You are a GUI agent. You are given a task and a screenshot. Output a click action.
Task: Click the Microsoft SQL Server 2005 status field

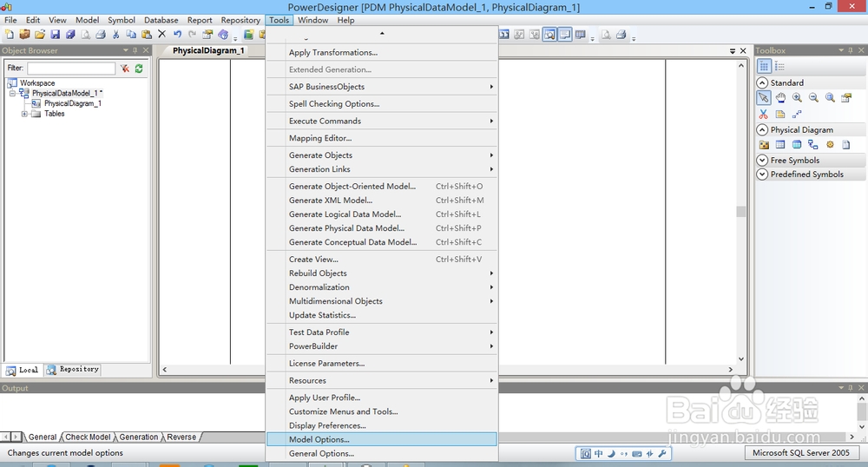click(800, 452)
